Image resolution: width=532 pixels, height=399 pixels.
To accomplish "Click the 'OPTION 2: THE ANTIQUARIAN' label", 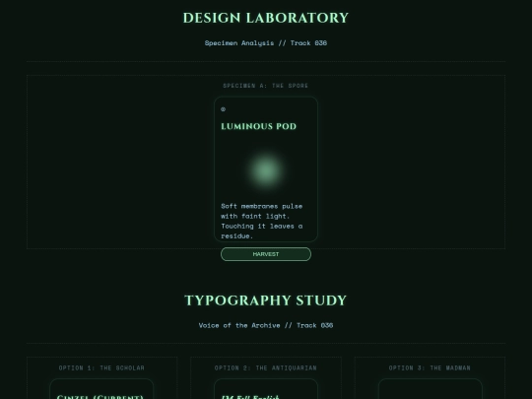I will pos(266,367).
